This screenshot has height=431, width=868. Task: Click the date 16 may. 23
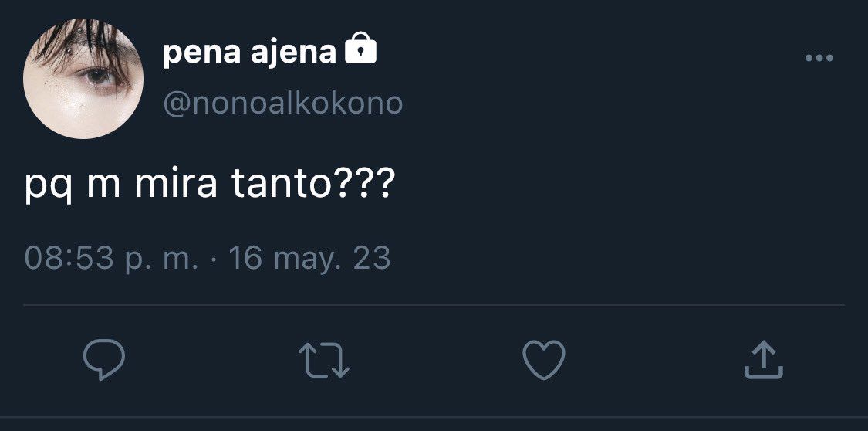(x=309, y=259)
